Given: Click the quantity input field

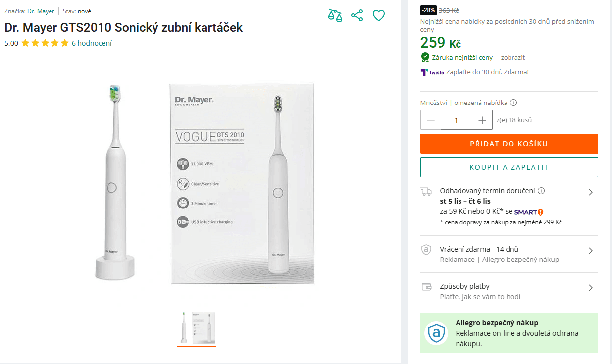Looking at the screenshot, I should 456,120.
